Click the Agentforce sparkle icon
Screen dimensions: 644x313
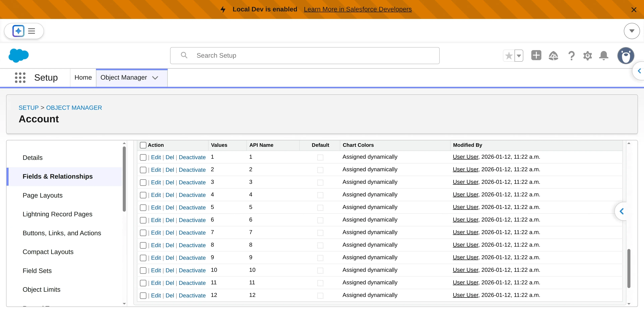18,31
